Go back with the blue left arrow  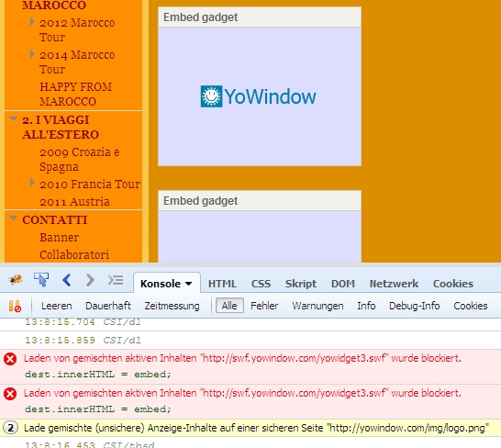tap(66, 280)
